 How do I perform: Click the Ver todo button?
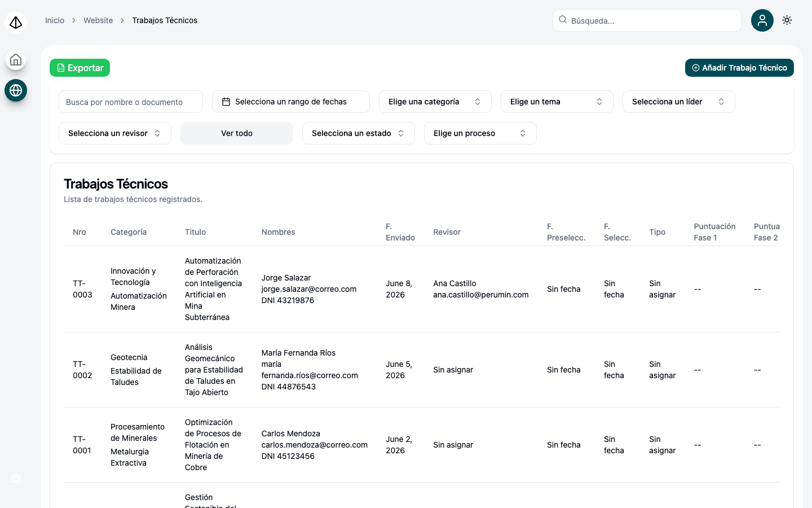tap(237, 133)
